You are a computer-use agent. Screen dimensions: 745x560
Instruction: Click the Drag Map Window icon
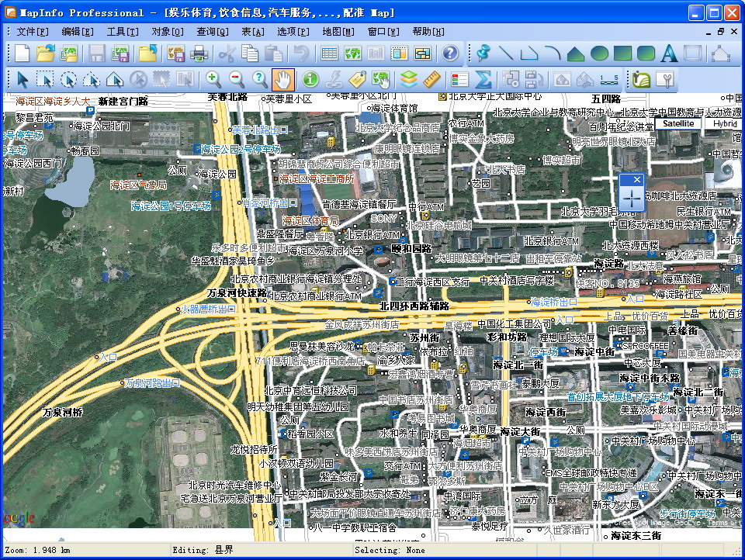(380, 79)
